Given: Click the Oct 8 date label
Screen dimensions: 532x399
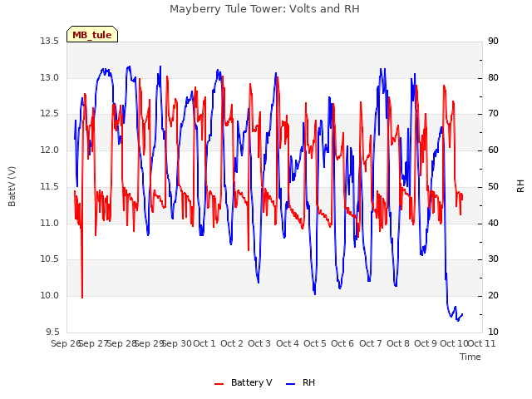Looking at the screenshot, I should pos(398,343).
